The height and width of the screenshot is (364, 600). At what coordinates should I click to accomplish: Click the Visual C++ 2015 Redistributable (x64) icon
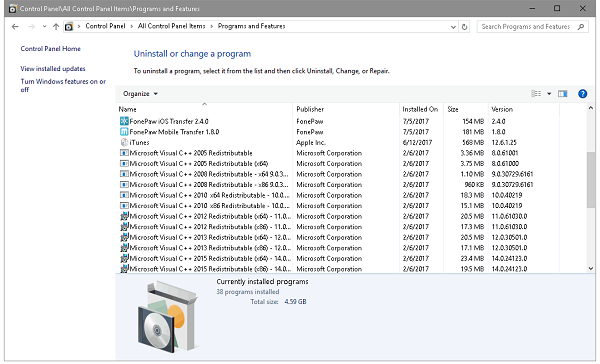pos(124,258)
